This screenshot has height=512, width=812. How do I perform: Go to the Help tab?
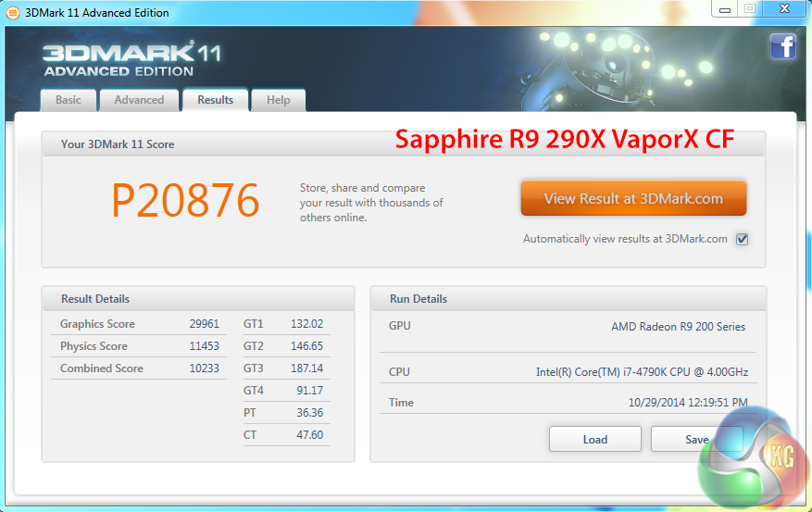[x=278, y=100]
